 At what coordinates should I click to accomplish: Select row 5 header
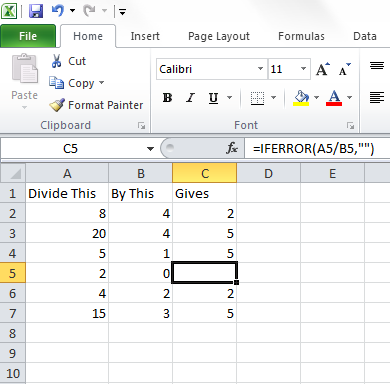[x=13, y=273]
